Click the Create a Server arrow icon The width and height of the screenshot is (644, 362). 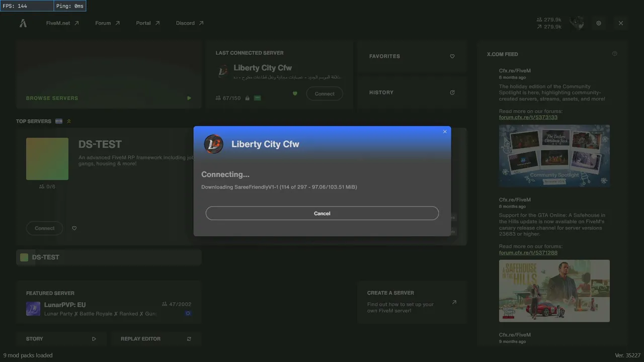pos(454,302)
